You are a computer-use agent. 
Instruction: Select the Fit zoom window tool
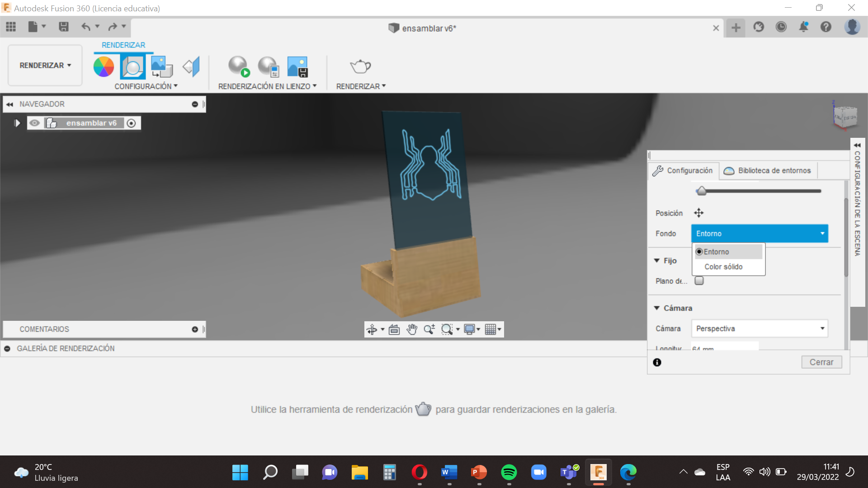click(x=447, y=329)
